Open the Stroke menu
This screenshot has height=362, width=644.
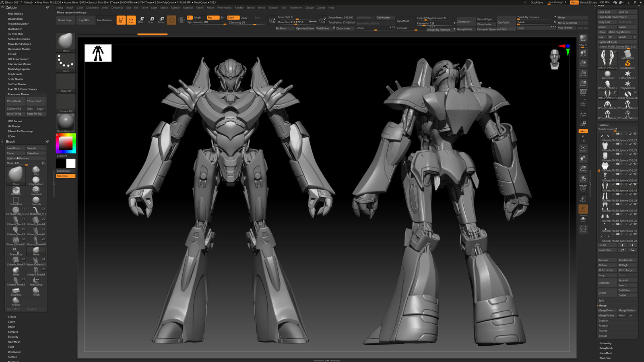click(262, 8)
